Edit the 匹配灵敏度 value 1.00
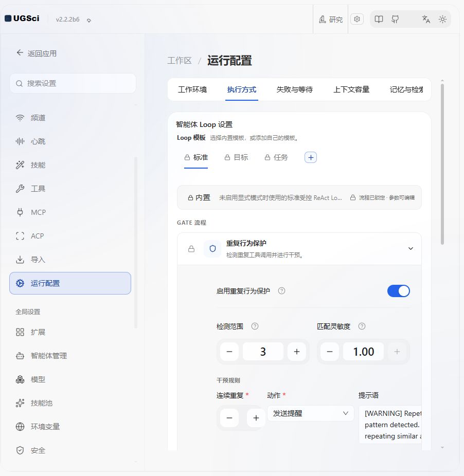Image resolution: width=464 pixels, height=476 pixels. (363, 352)
